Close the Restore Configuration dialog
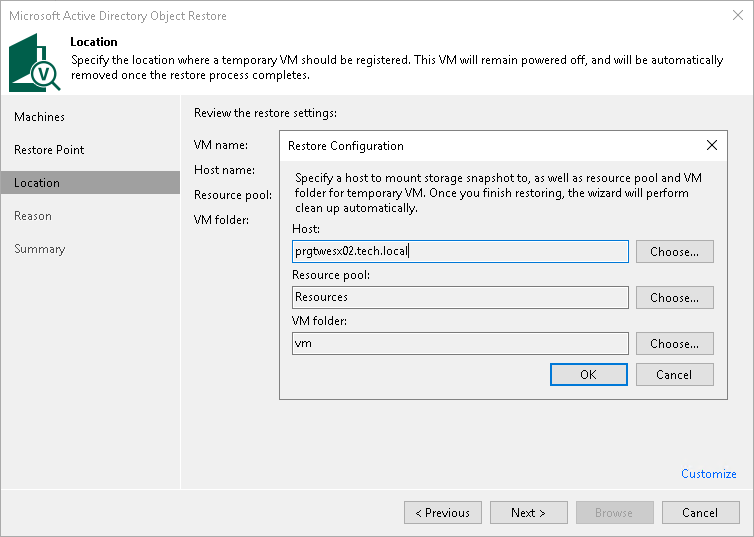This screenshot has width=754, height=537. coord(712,145)
